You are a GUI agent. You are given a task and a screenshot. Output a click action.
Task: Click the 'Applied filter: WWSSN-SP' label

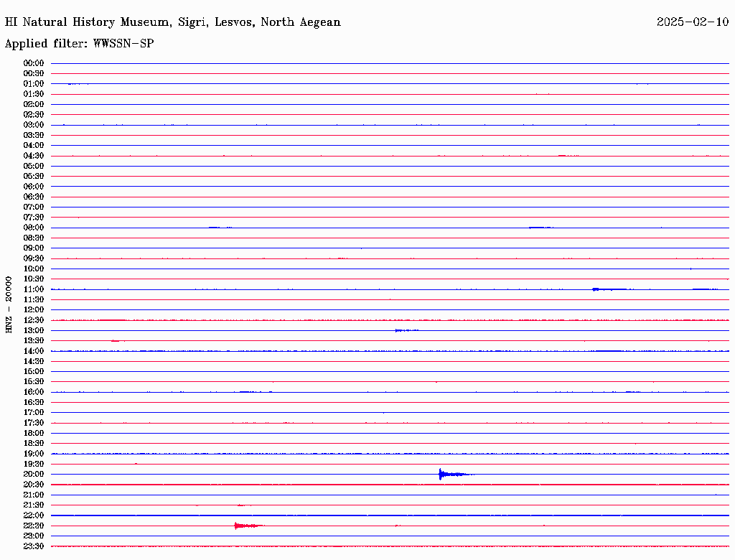(x=79, y=44)
